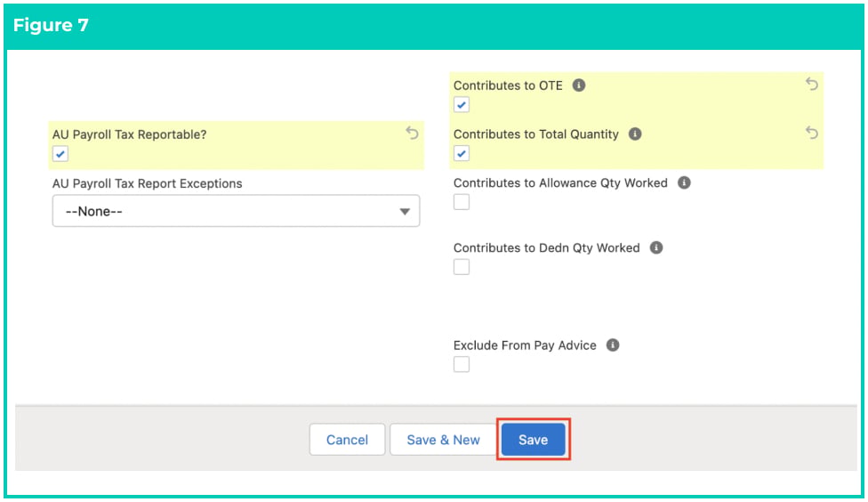868x502 pixels.
Task: Tick Exclude From Pay Advice checkbox
Action: click(x=462, y=365)
